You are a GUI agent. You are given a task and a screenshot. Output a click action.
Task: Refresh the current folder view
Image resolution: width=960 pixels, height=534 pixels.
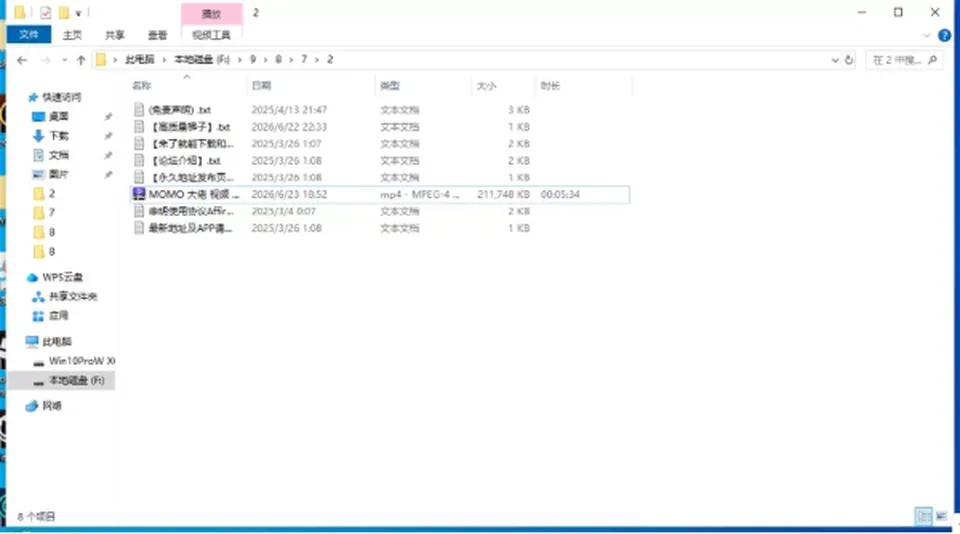pyautogui.click(x=849, y=60)
